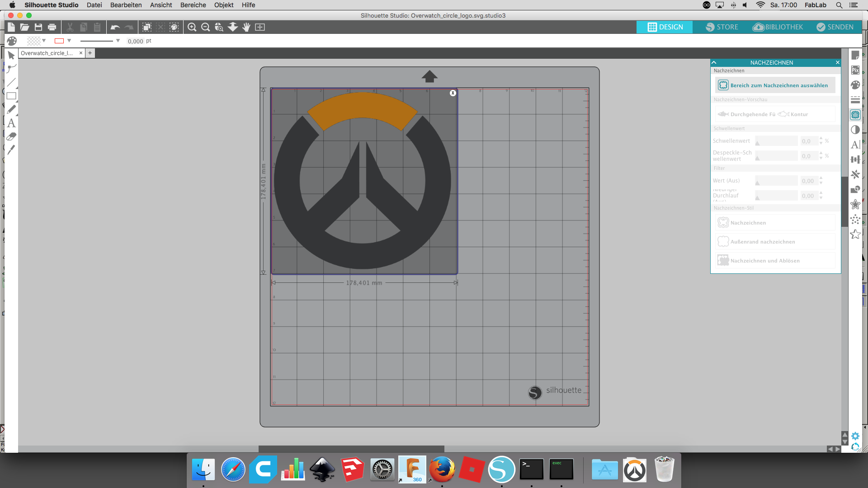Screen dimensions: 868x488
Task: Toggle the active trace panel icon
Action: coord(855,115)
